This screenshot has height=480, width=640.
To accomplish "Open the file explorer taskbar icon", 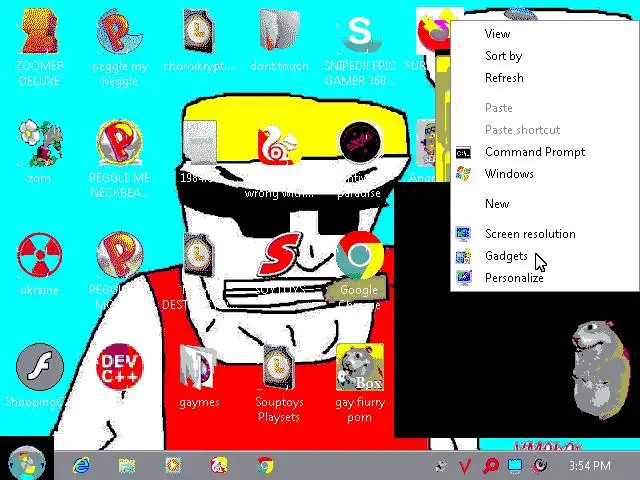I will 127,465.
